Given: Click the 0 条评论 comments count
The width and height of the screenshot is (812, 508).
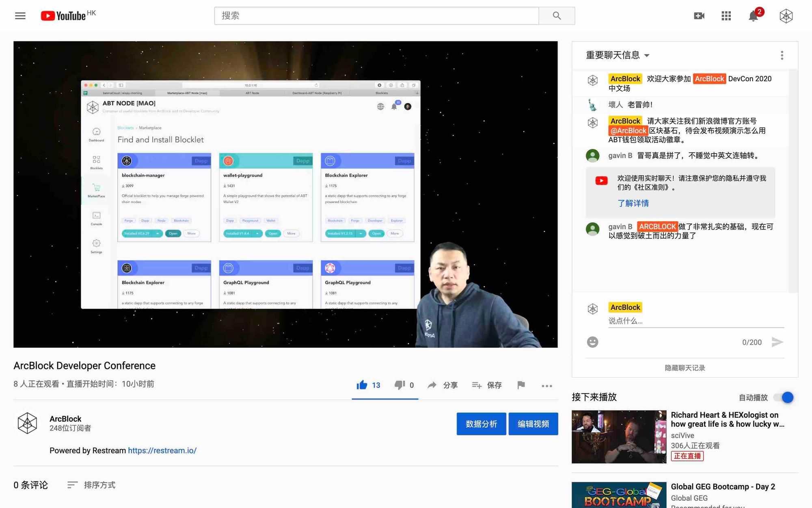Looking at the screenshot, I should pos(30,485).
